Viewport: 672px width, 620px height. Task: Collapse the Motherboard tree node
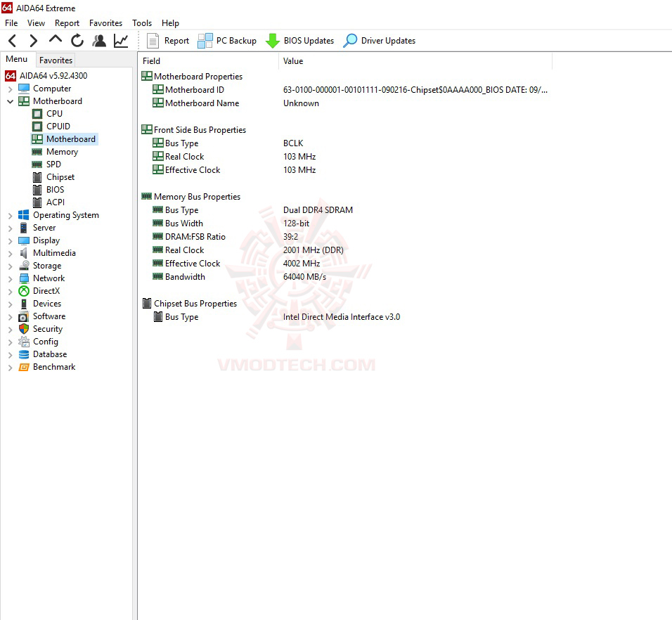point(10,101)
